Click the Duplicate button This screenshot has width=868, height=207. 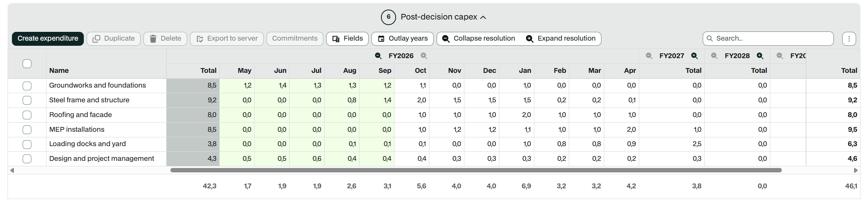click(114, 39)
